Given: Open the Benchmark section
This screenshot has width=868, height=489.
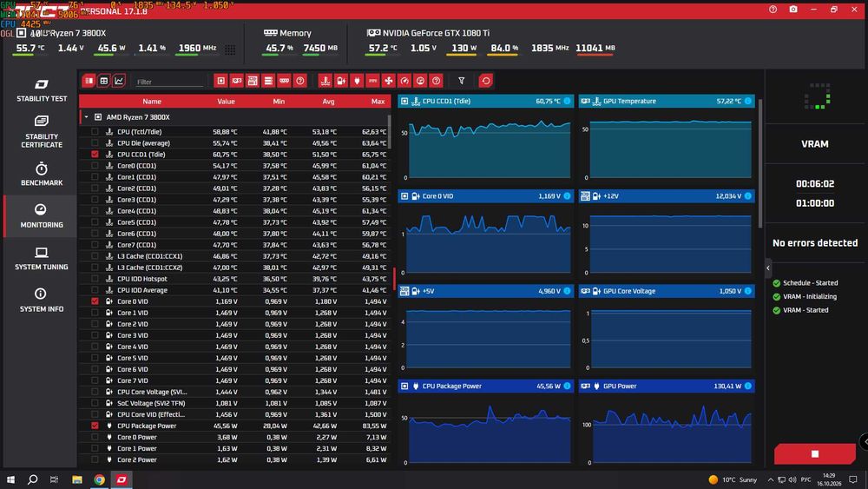Looking at the screenshot, I should click(x=42, y=175).
